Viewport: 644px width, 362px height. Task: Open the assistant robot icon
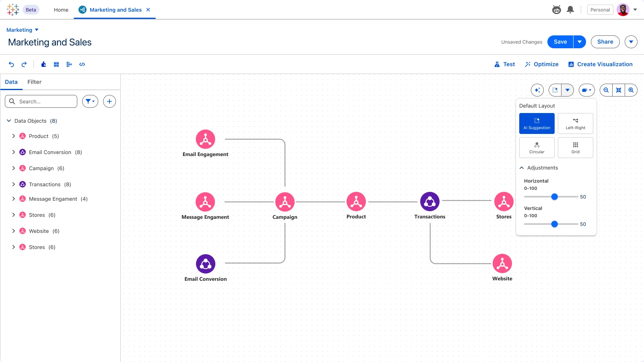557,10
